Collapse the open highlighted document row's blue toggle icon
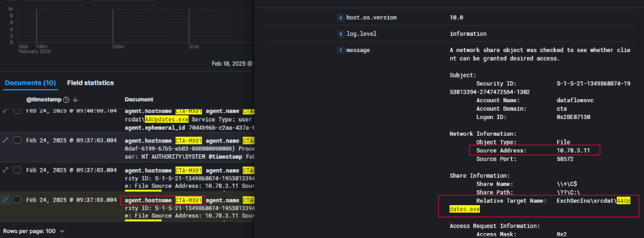644x238 pixels. (x=6, y=200)
